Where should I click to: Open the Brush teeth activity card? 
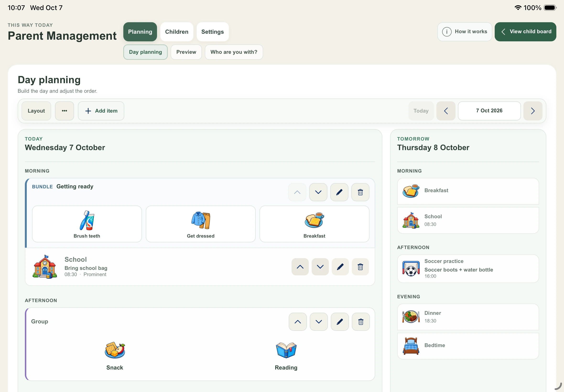click(87, 224)
